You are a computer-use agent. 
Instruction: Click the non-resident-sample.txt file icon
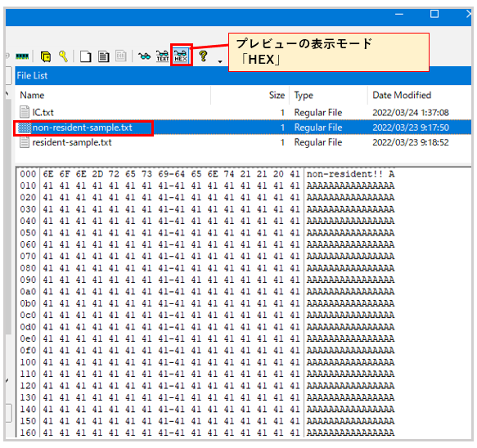(x=25, y=128)
